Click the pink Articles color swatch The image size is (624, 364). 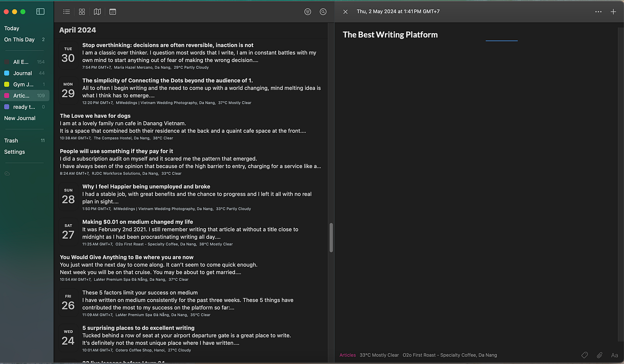6,96
